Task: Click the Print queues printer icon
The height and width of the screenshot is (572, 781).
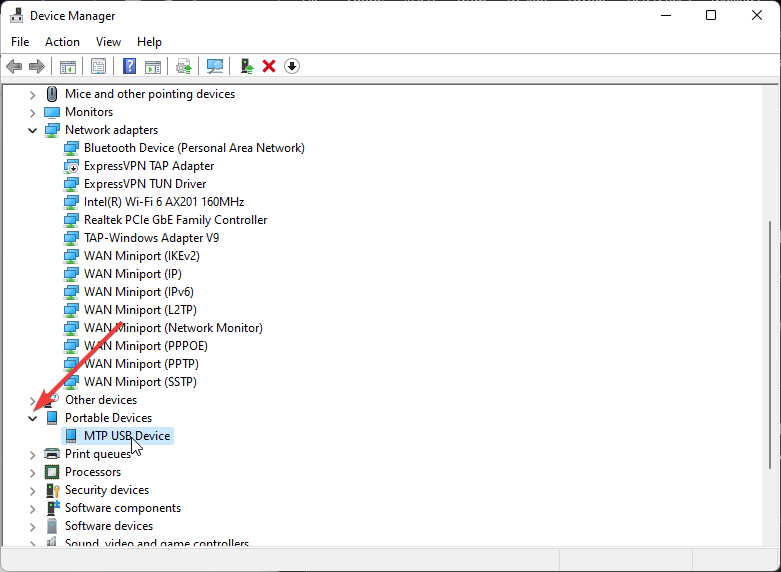Action: pos(52,454)
